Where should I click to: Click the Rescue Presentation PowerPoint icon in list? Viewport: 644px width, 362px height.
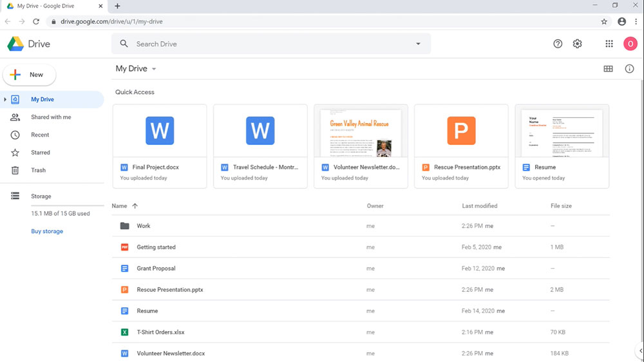click(x=124, y=290)
